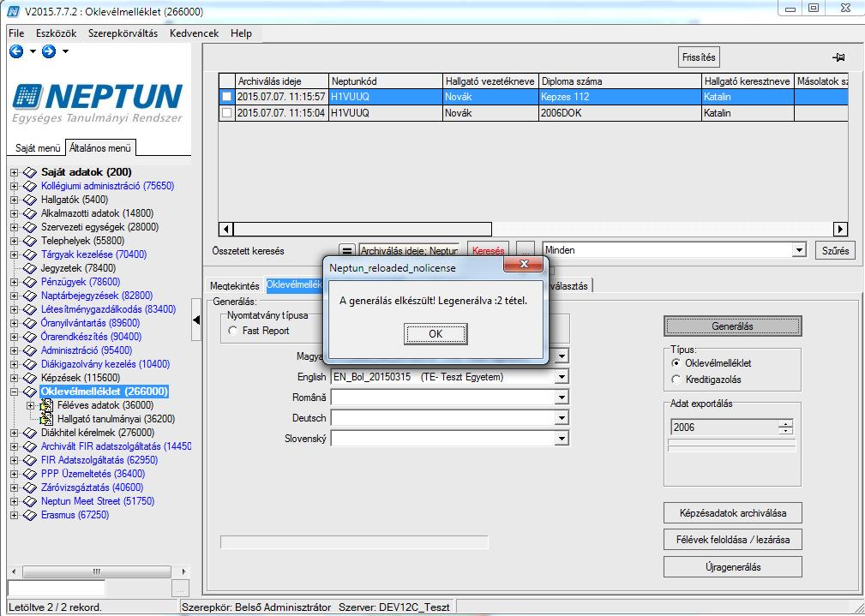Click the Erasmus book icon

(x=29, y=515)
